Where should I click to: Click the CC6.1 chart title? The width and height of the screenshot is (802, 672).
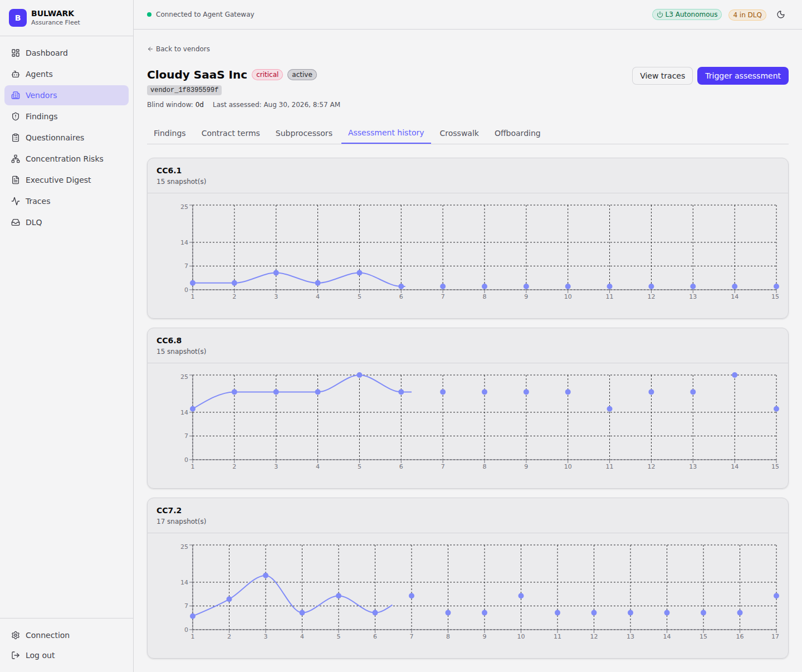[x=169, y=171]
